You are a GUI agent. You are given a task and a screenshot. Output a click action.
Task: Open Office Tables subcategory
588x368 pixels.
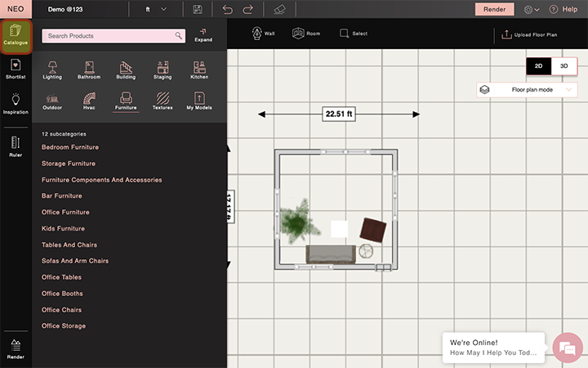click(x=61, y=277)
